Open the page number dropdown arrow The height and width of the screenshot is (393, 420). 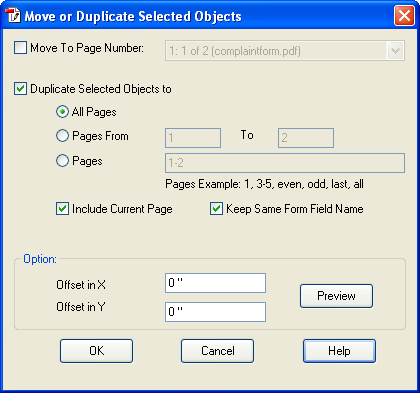(x=396, y=51)
